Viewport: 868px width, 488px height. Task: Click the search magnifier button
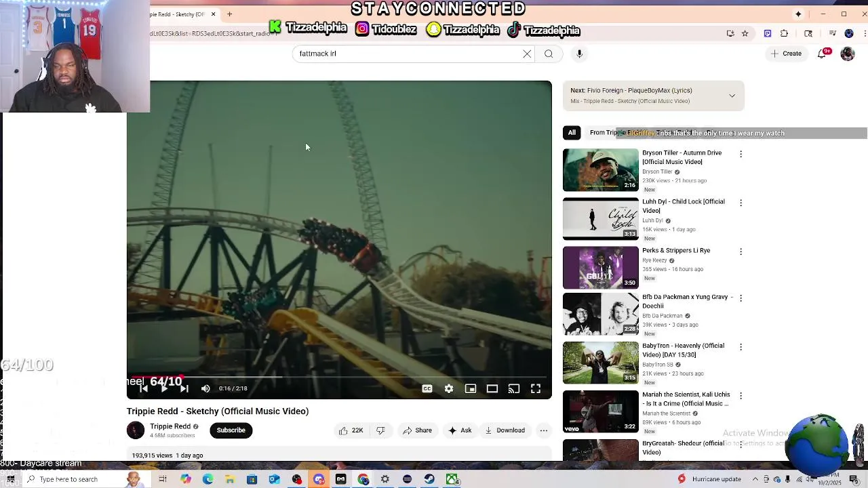coord(549,54)
